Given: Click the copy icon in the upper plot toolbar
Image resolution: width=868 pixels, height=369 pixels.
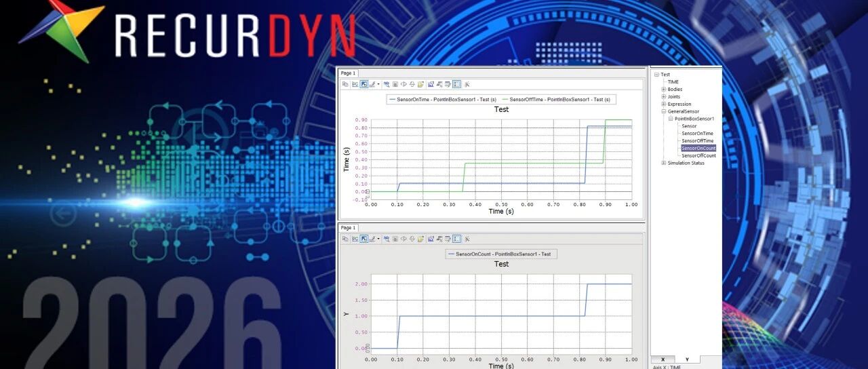Looking at the screenshot, I should point(345,84).
